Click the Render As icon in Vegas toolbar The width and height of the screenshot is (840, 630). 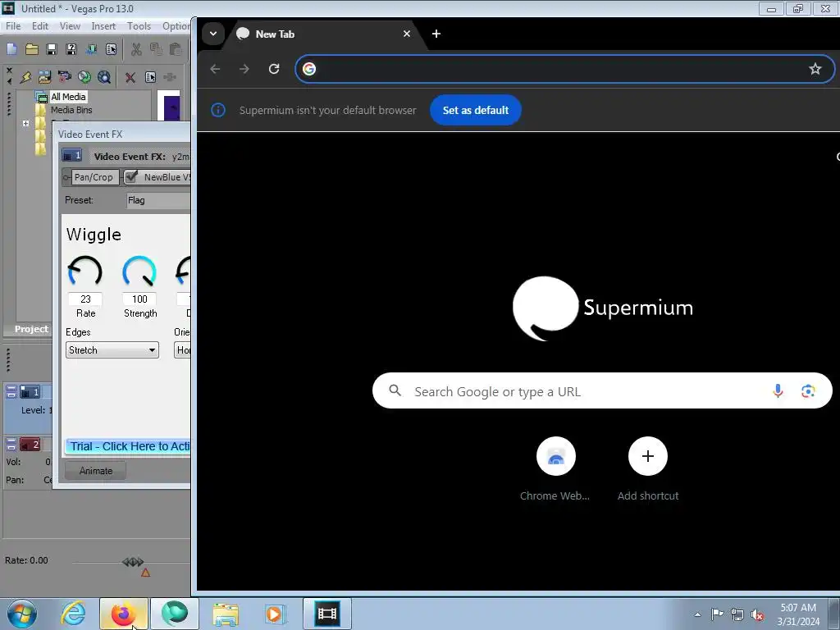pyautogui.click(x=91, y=49)
